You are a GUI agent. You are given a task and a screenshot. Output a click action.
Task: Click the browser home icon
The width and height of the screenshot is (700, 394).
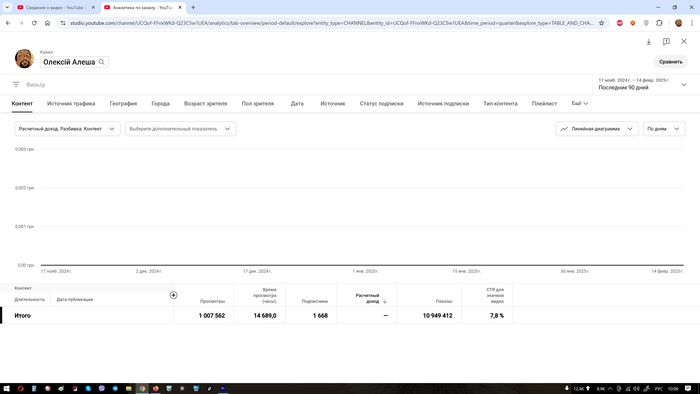pos(47,23)
